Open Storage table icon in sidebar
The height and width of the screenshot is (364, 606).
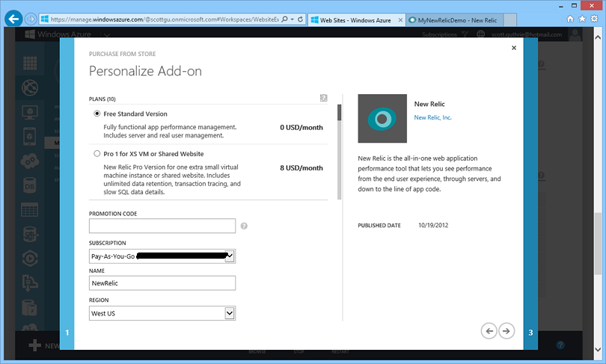click(30, 210)
